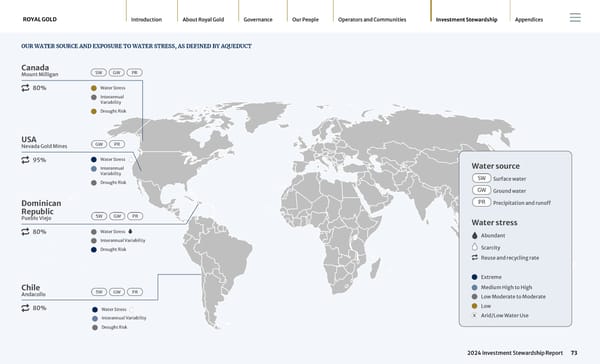Click the page title about Aqueduct water stress
The height and width of the screenshot is (364, 600).
coord(137,46)
